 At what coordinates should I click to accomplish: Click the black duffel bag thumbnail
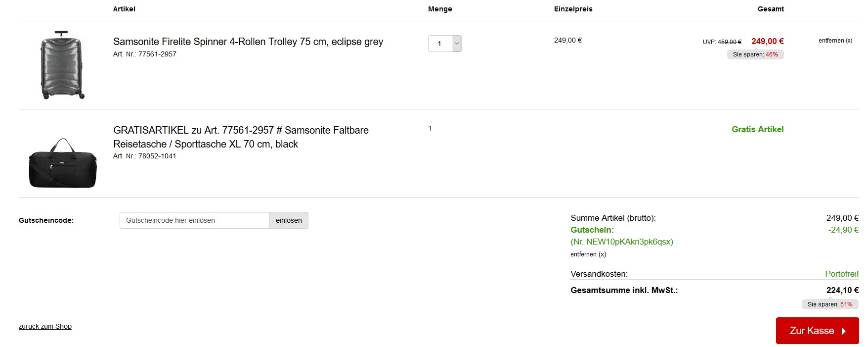63,163
